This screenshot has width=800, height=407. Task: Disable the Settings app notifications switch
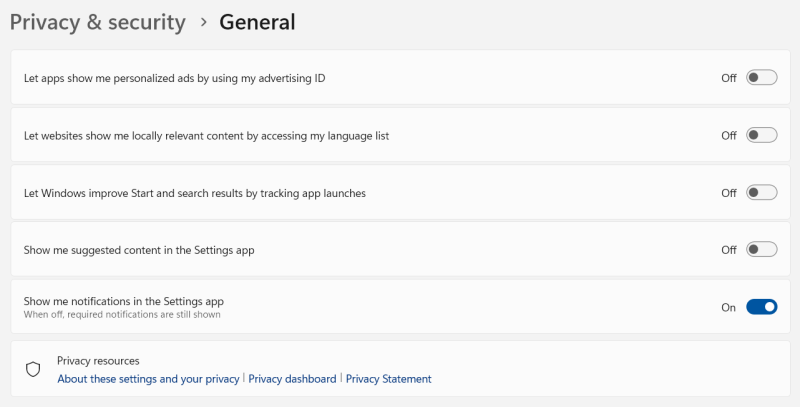(x=761, y=307)
